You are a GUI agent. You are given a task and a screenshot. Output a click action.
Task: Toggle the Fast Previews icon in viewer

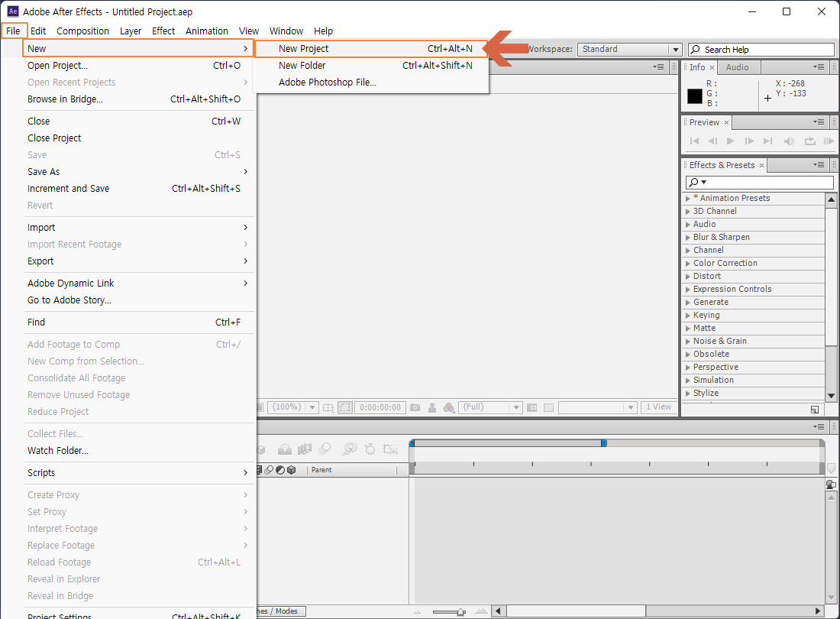coord(532,407)
